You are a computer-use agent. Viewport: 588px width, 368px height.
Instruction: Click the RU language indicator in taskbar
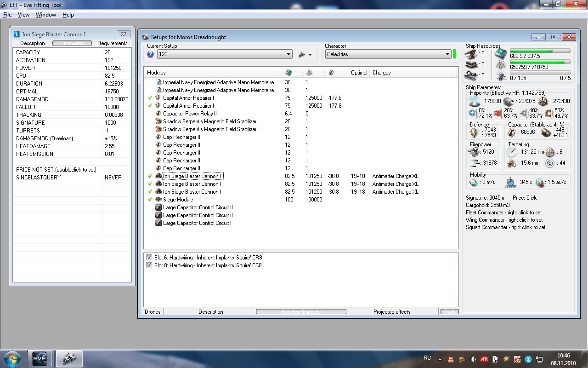[x=427, y=358]
